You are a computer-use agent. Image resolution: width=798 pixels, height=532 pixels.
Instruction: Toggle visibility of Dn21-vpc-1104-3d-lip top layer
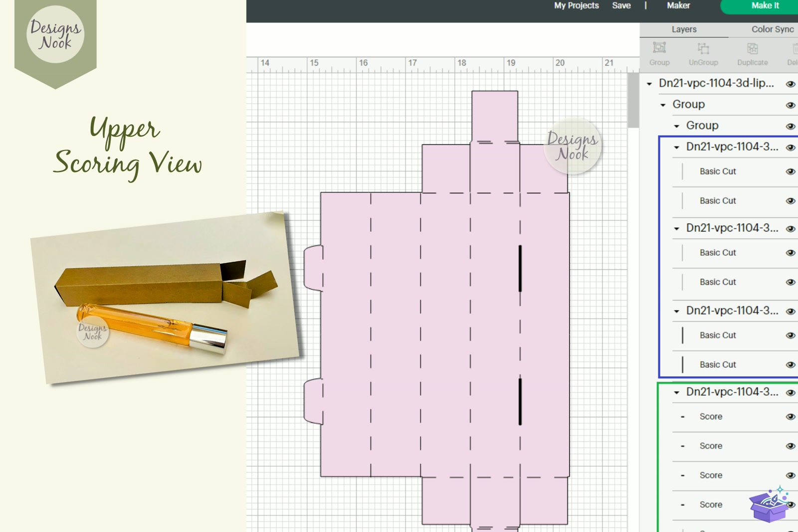791,84
